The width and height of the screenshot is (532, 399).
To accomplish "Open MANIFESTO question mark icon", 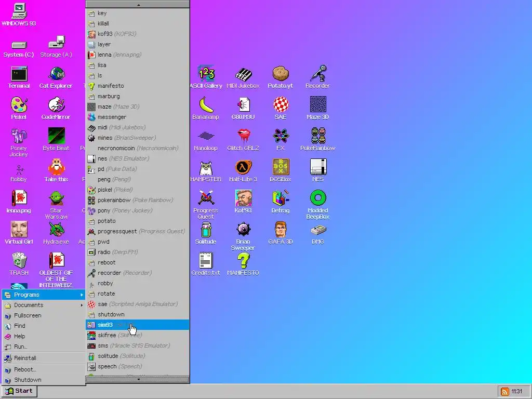I will (243, 264).
